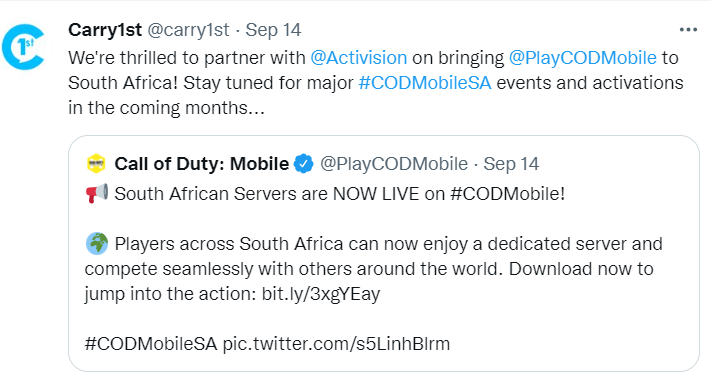Click the Call of Duty: Mobile avatar icon
The image size is (711, 375).
click(x=96, y=164)
